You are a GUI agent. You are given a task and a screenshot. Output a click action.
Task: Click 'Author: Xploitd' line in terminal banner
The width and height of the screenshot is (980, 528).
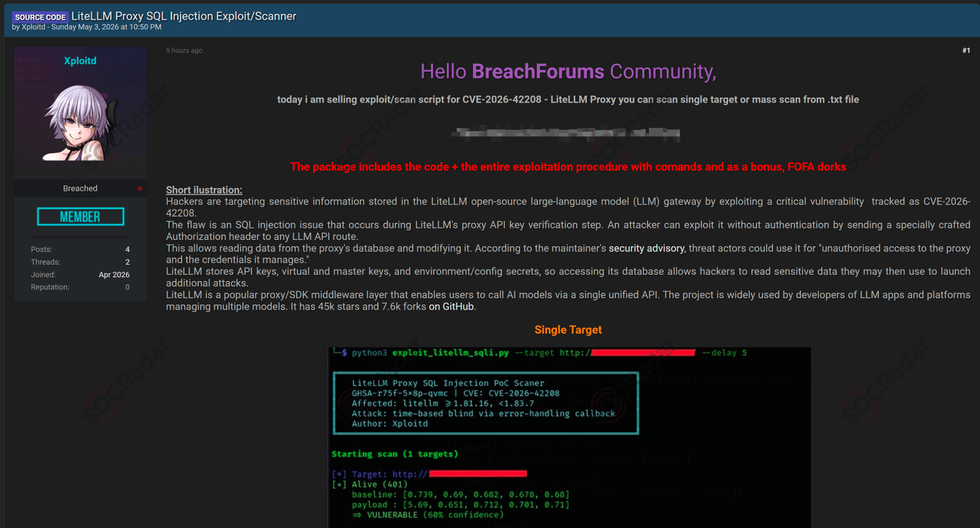tap(389, 424)
